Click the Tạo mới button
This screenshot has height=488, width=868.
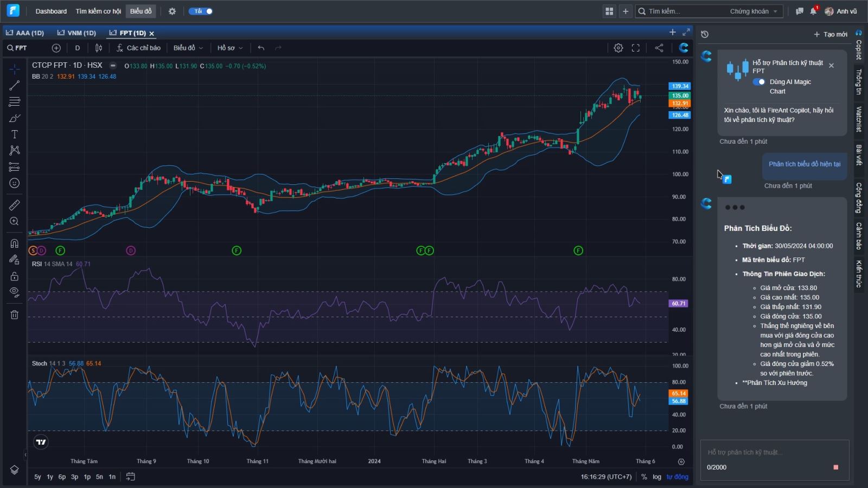coord(830,34)
